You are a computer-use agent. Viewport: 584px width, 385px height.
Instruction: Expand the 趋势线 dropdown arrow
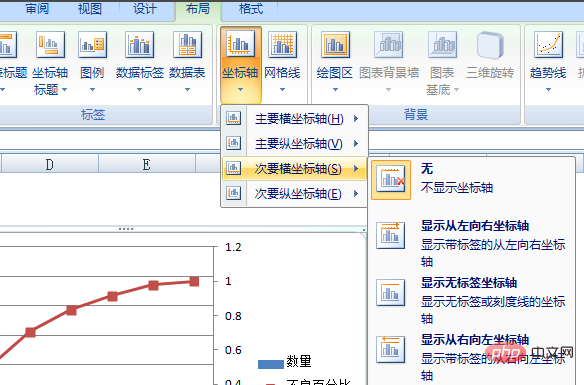coord(548,89)
